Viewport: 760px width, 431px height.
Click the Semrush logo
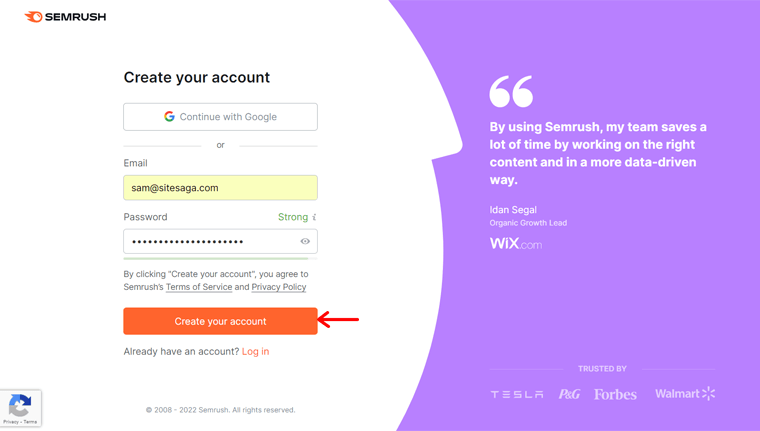click(x=65, y=17)
